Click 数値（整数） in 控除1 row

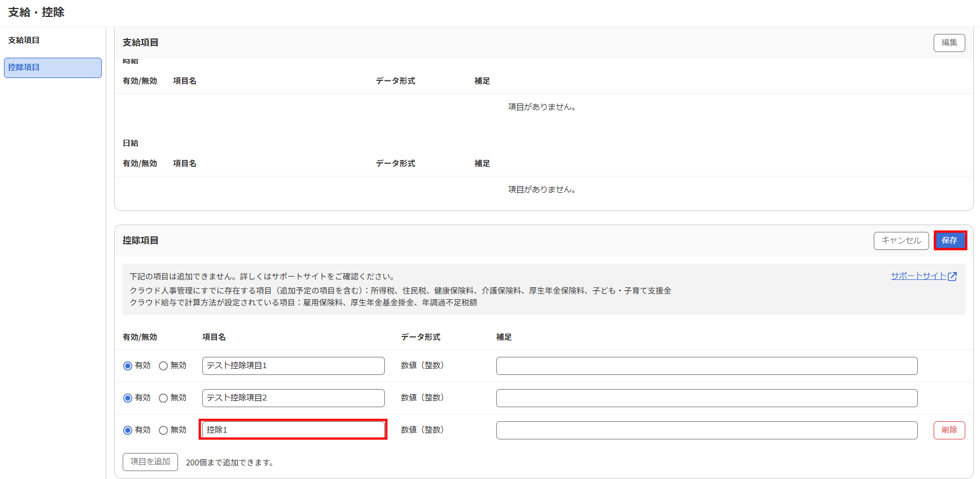coord(422,430)
